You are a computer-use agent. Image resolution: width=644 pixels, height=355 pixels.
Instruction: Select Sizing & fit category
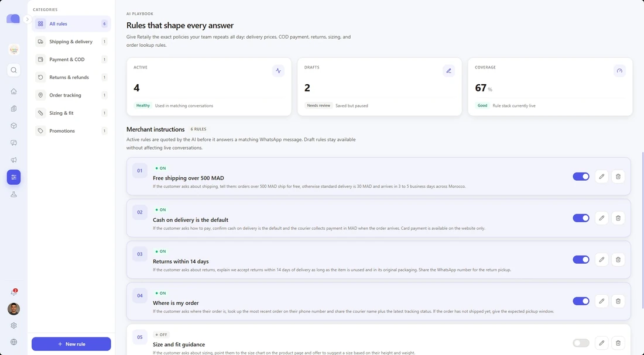71,113
